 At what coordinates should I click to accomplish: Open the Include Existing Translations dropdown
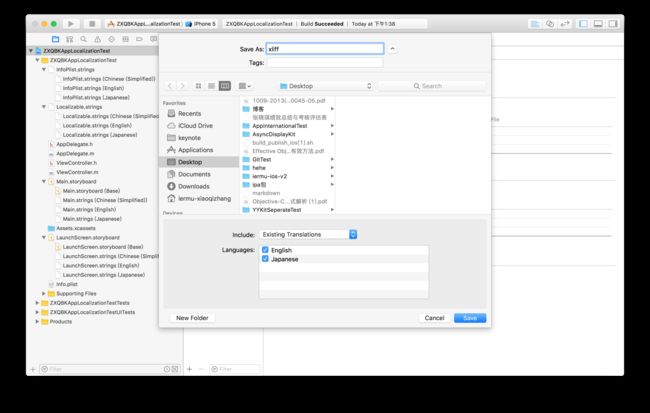308,235
